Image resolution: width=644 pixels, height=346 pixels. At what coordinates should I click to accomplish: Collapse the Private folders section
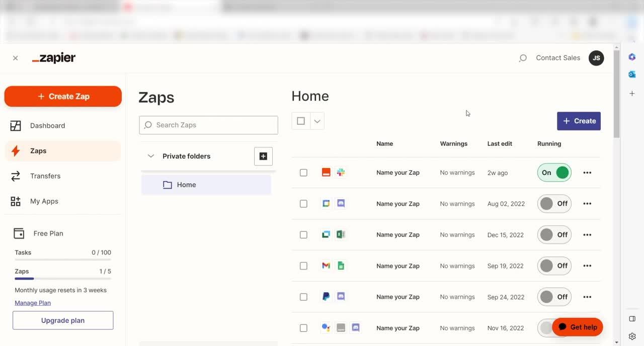151,156
